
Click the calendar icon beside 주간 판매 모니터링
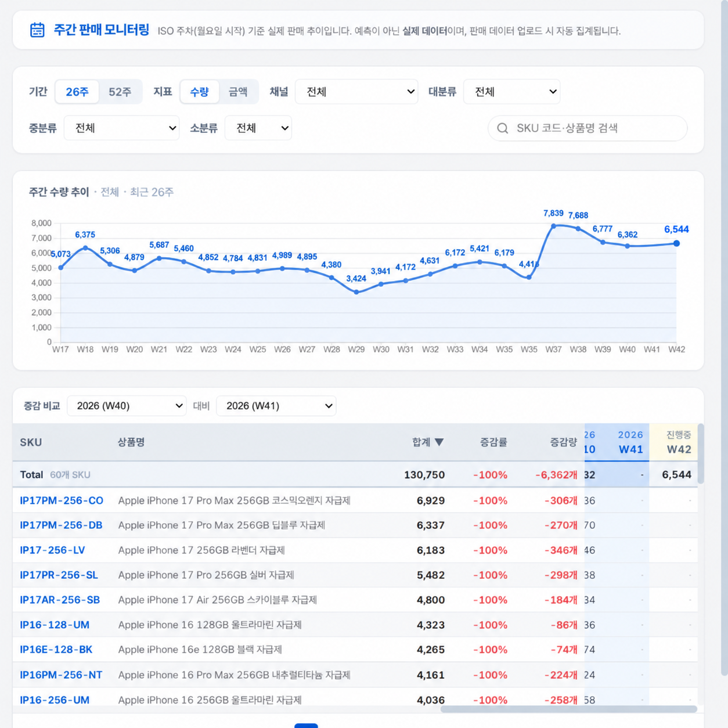[x=37, y=30]
